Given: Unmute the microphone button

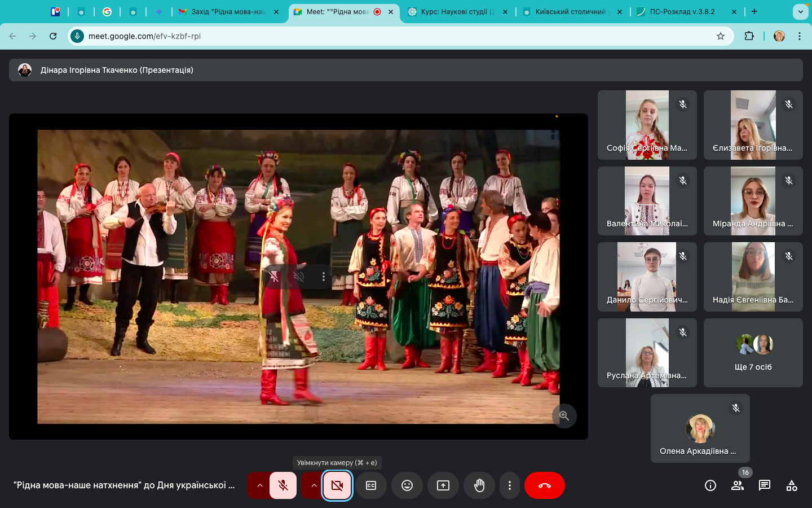Looking at the screenshot, I should [283, 485].
